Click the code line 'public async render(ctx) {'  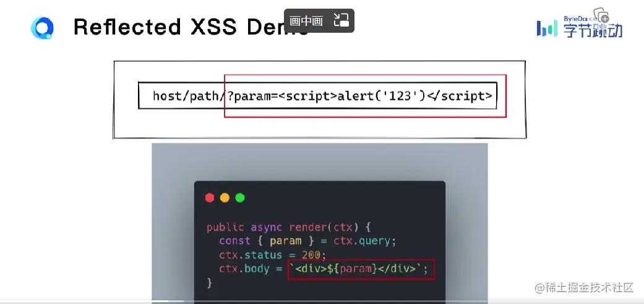(x=289, y=227)
